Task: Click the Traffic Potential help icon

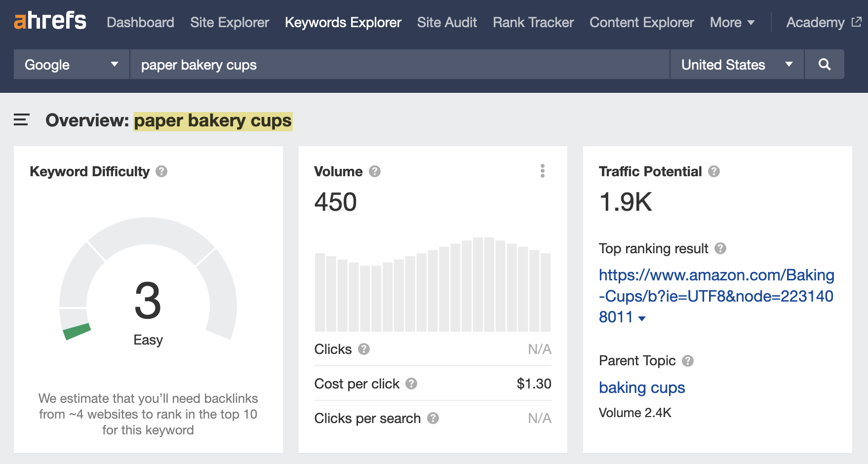Action: click(x=713, y=171)
